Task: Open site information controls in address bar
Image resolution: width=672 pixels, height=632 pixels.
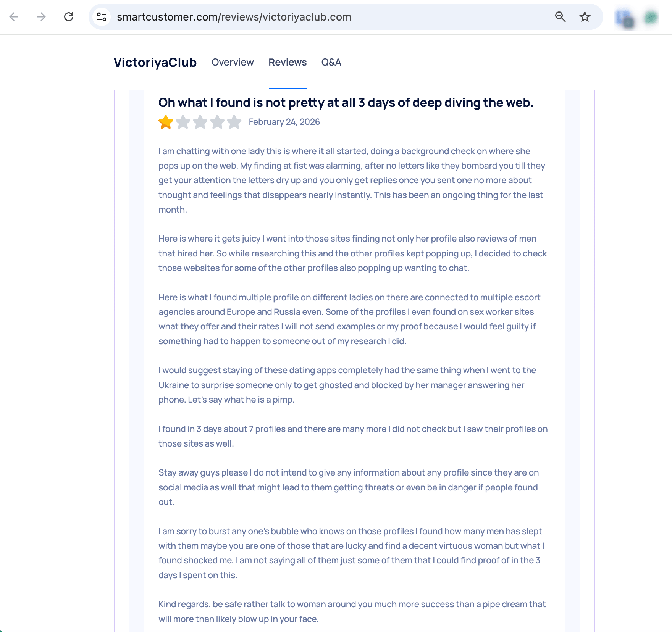Action: pos(102,17)
